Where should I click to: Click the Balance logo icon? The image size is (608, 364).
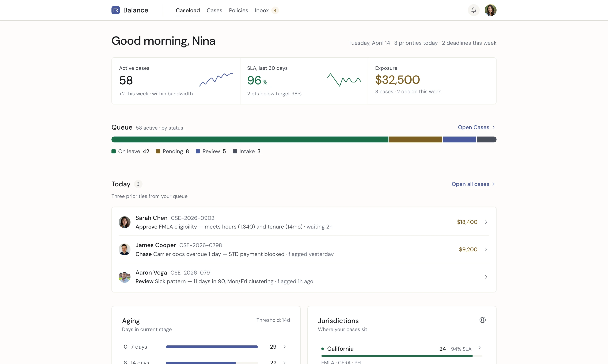pos(115,10)
